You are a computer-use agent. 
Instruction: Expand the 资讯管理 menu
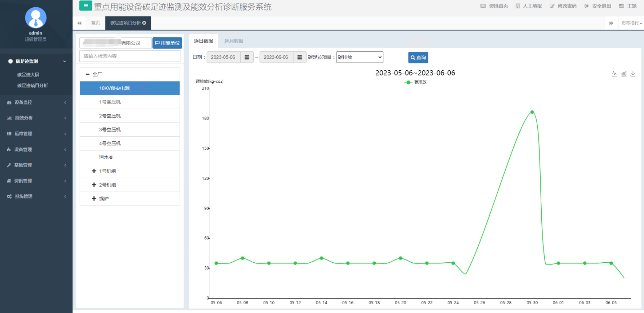[36, 181]
